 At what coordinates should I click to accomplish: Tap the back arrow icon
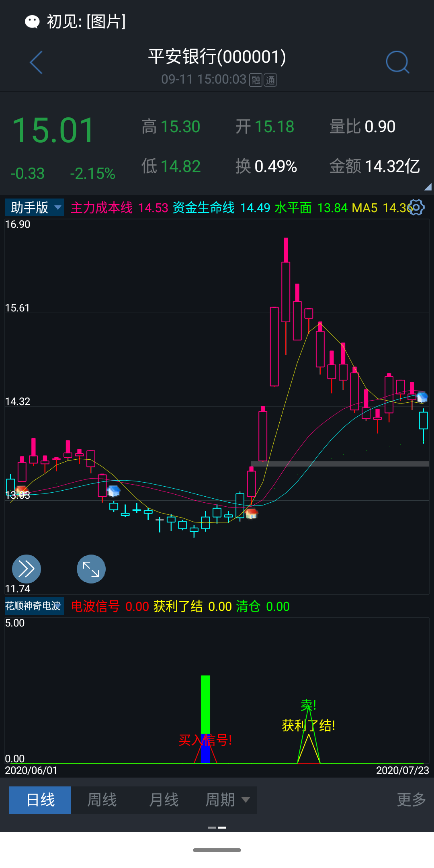click(36, 63)
